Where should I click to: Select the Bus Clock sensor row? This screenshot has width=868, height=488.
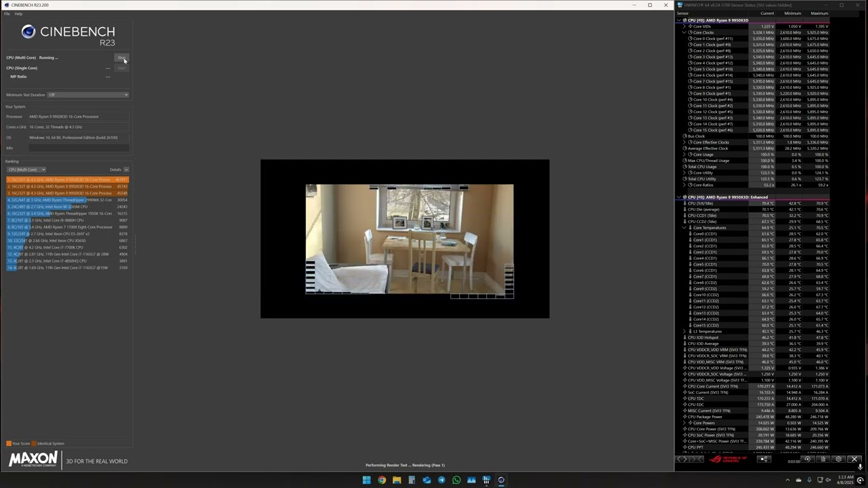point(756,136)
